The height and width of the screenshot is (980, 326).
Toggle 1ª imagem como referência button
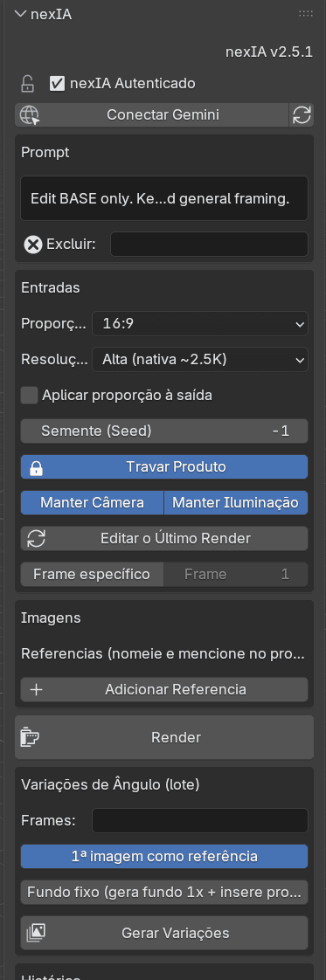[x=164, y=856]
